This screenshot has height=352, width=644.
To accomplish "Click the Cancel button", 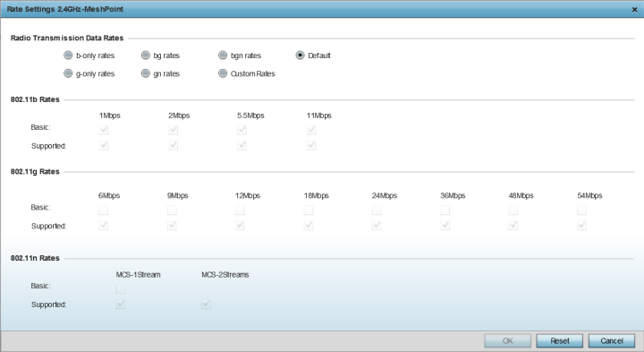I will (x=612, y=341).
